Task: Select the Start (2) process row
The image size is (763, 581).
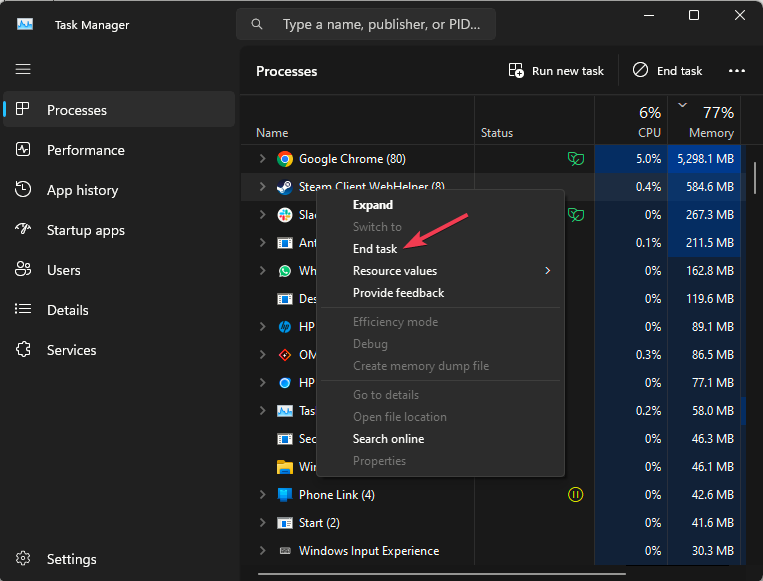Action: tap(491, 523)
